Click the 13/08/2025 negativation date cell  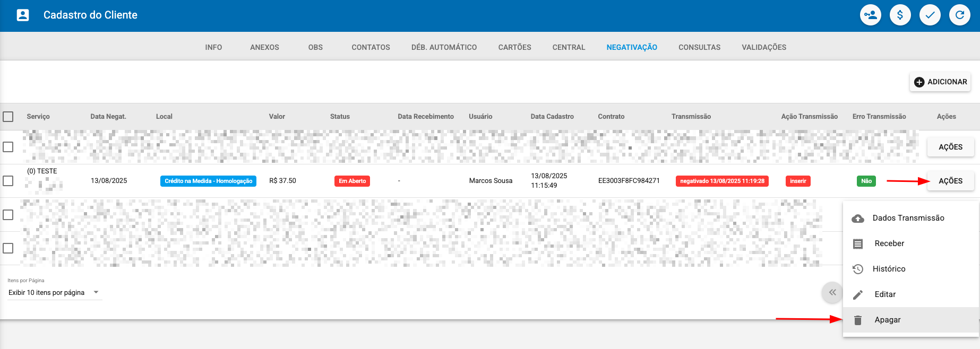[109, 181]
